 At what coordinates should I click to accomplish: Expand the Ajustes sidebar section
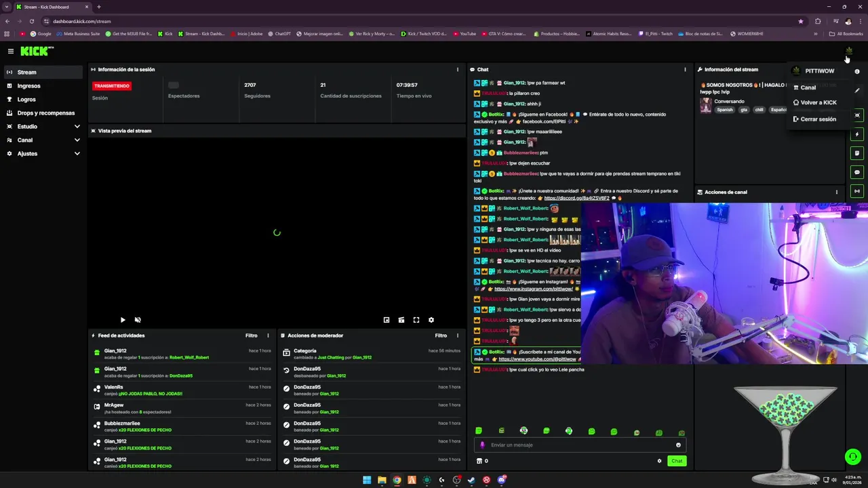pyautogui.click(x=42, y=154)
